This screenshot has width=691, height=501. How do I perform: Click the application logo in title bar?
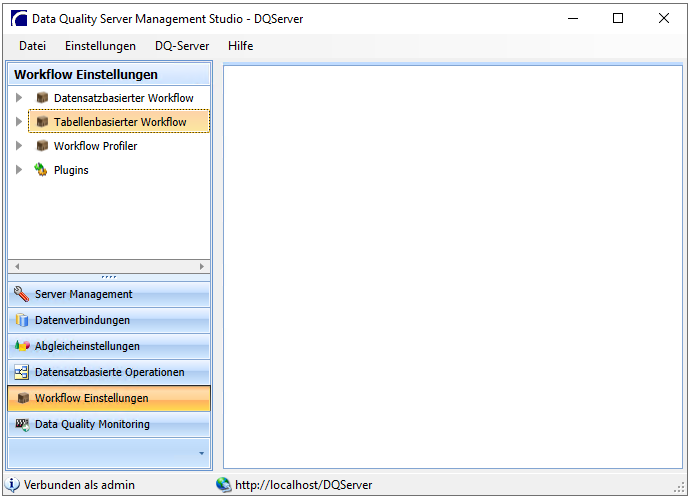click(19, 19)
